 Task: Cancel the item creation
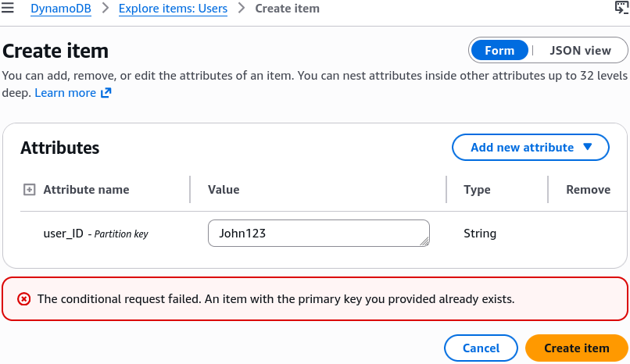coord(481,348)
